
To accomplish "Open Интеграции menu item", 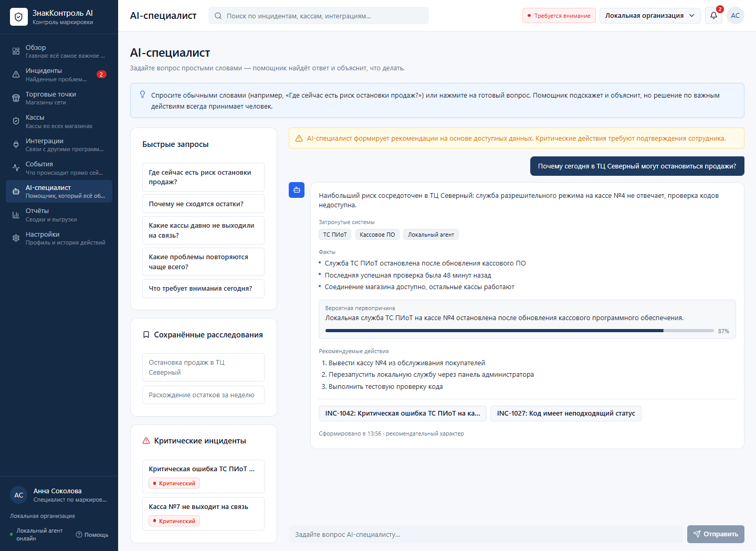I will pos(59,145).
